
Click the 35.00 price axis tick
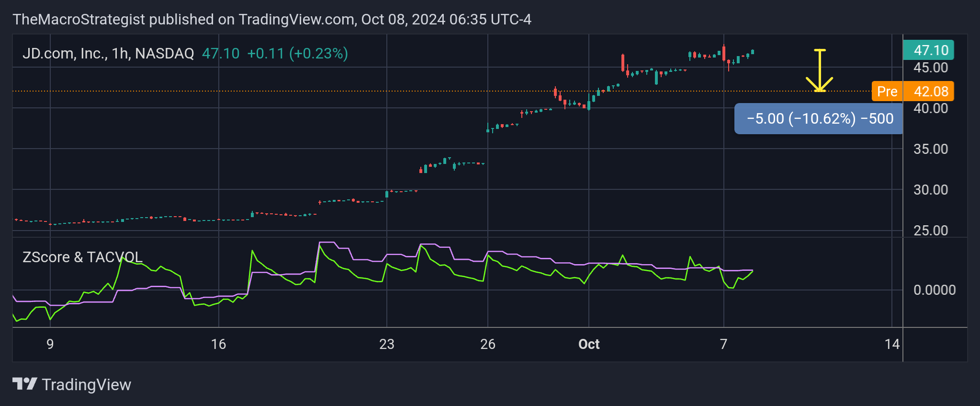[x=930, y=149]
